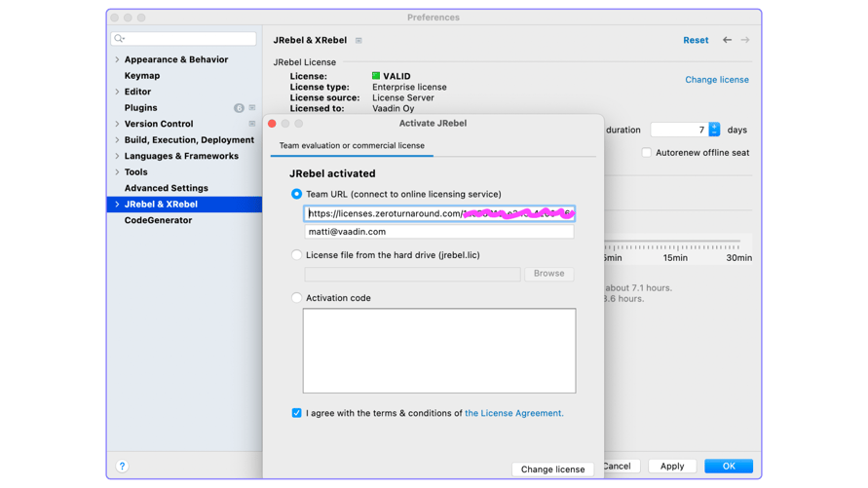Click the OK button
Viewport: 868px width, 488px height.
(729, 466)
